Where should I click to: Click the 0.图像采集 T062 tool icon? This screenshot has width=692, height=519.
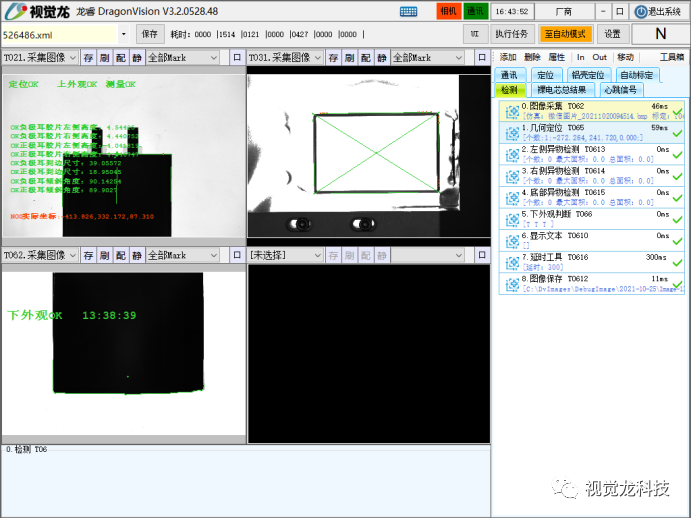coord(511,111)
